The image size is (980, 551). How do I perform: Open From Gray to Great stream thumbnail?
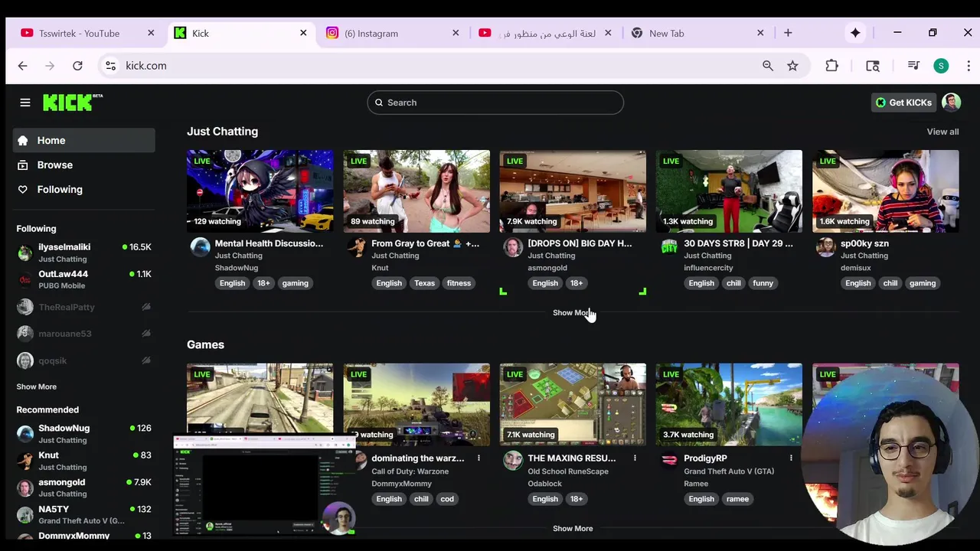416,191
